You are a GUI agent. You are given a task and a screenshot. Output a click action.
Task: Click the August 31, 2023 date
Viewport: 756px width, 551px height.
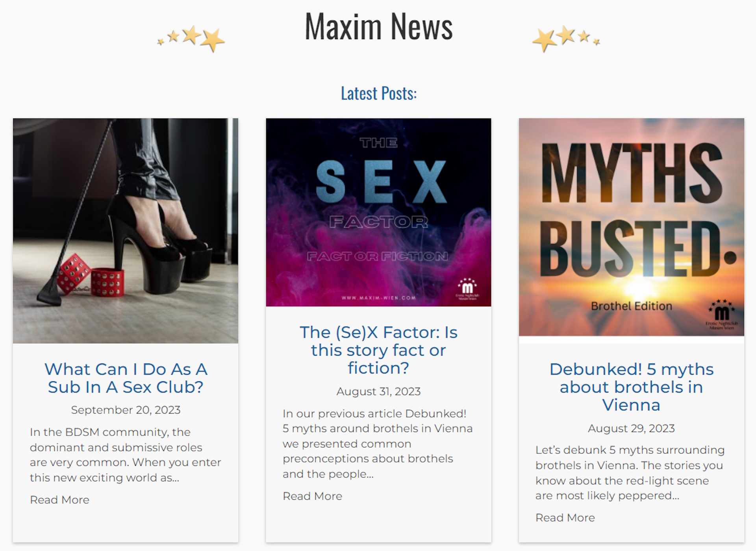378,391
